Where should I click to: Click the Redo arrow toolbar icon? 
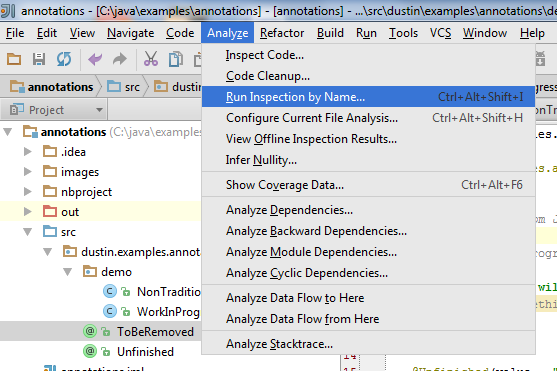(x=120, y=59)
